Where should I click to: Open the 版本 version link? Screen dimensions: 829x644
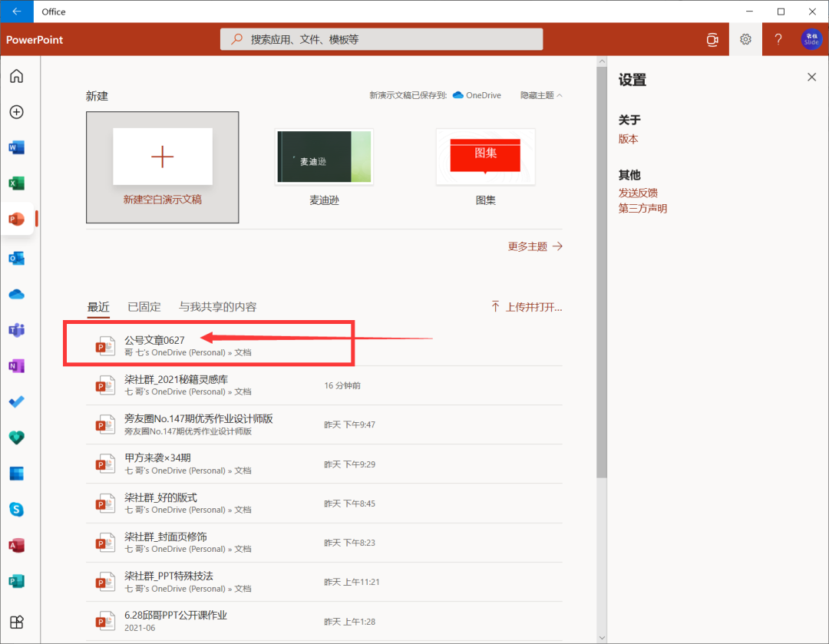point(628,139)
